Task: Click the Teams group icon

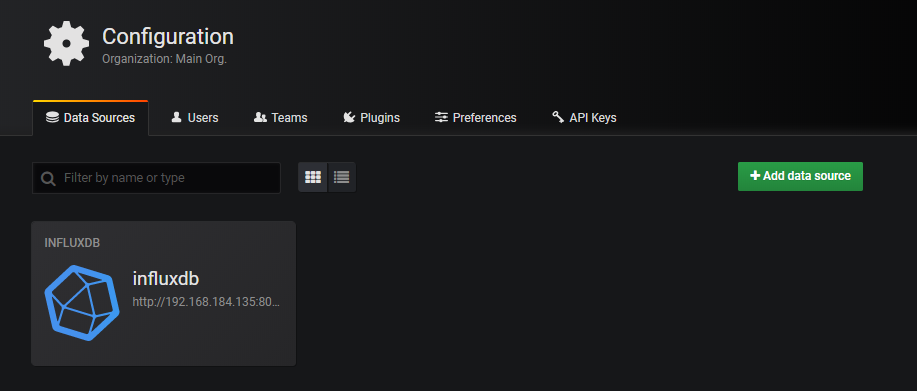Action: pyautogui.click(x=260, y=117)
